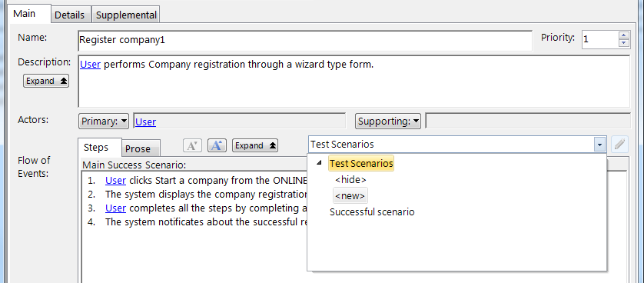Screen dimensions: 644x283
Task: Decrease font size with small A icon
Action: [192, 145]
